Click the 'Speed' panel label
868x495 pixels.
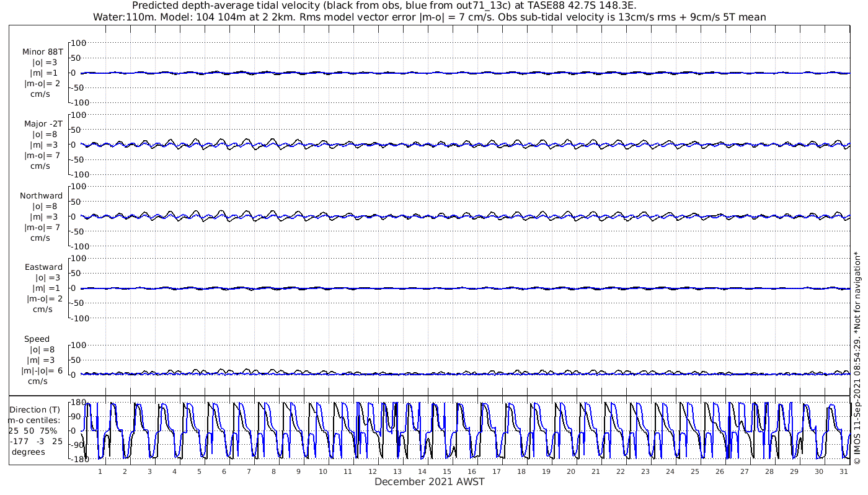(x=37, y=339)
